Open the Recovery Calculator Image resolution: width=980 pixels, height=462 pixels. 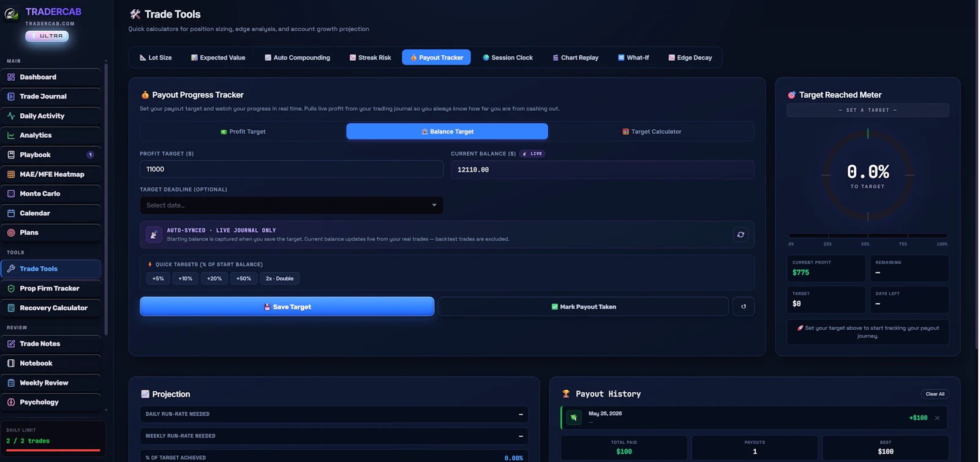pos(51,308)
